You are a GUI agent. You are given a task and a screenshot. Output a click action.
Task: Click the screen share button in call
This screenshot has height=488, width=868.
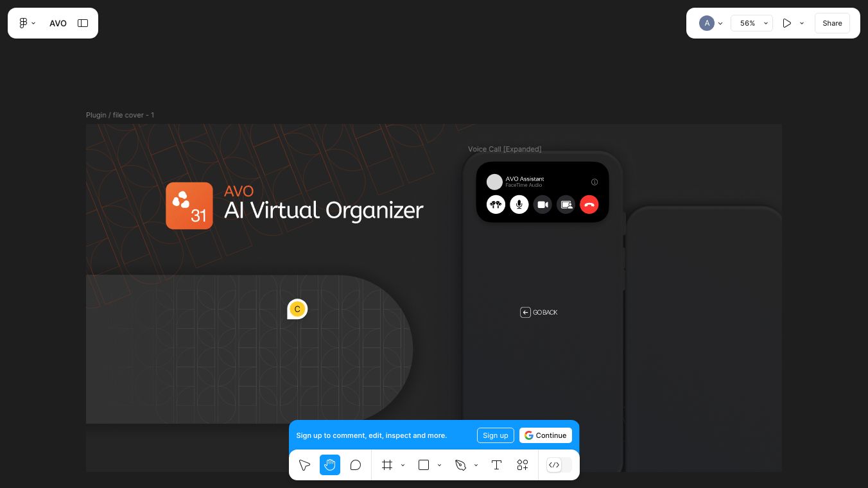coord(566,205)
